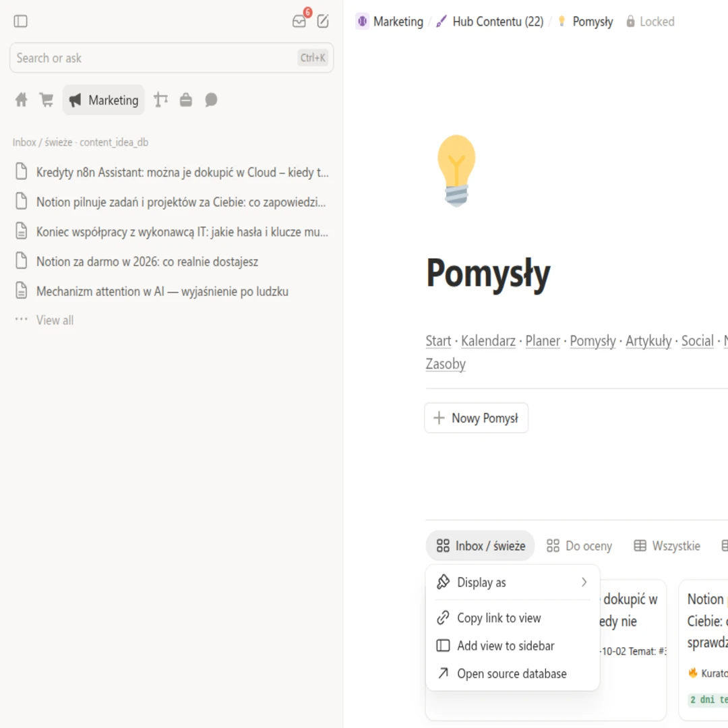Open the briefcase teamspace icon
Screen dimensions: 728x728
tap(186, 100)
